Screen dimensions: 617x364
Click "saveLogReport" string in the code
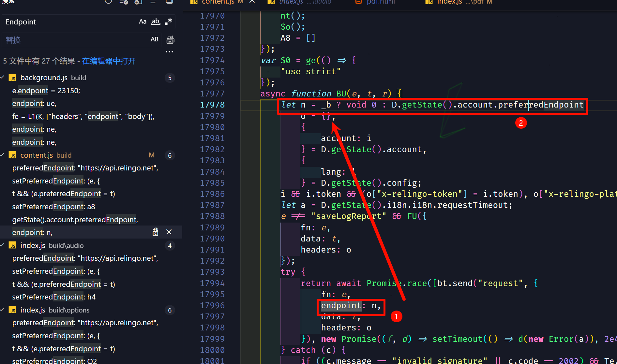tap(349, 216)
